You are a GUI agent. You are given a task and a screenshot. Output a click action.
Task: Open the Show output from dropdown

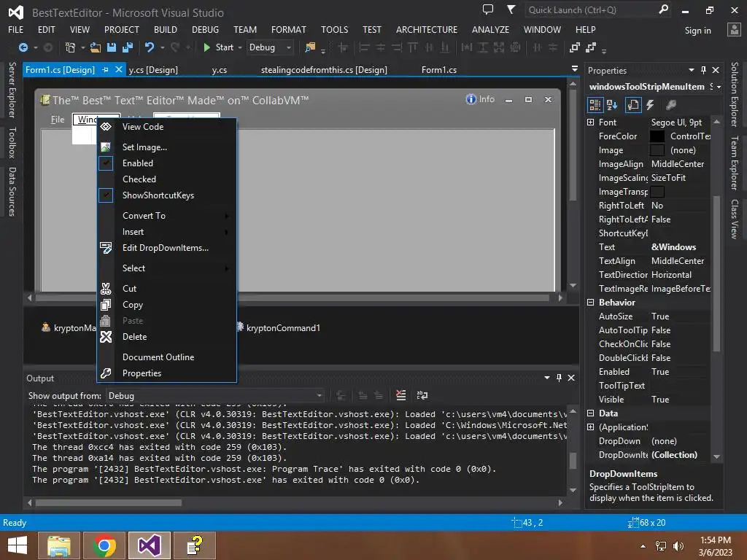pyautogui.click(x=215, y=396)
